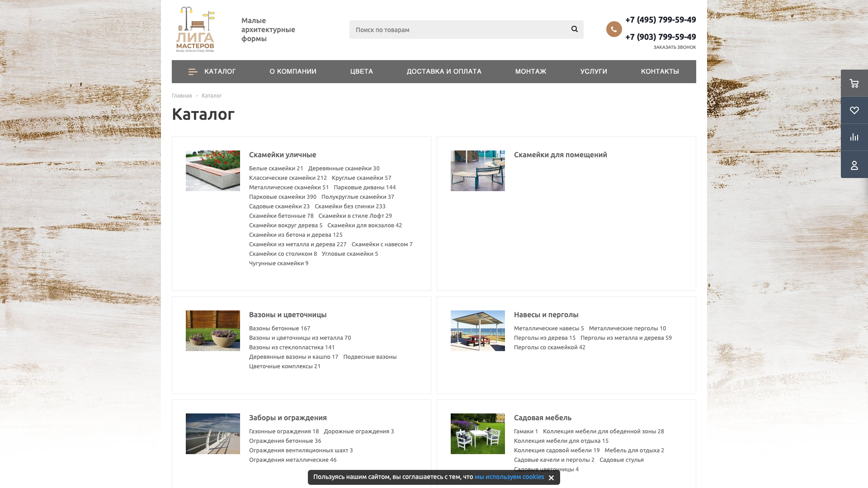Open the Заборы и ограждения category heading
The width and height of the screenshot is (868, 488).
tap(288, 418)
